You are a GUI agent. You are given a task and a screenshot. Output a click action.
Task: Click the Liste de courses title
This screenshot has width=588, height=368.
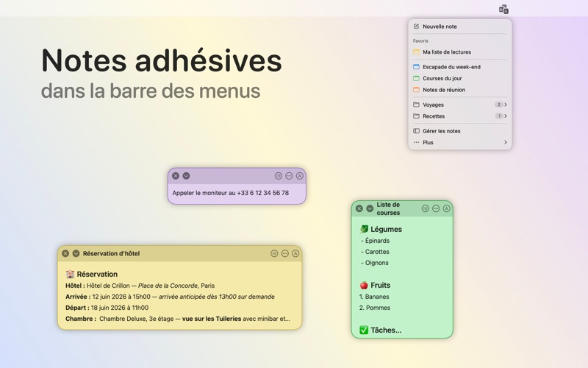click(388, 208)
